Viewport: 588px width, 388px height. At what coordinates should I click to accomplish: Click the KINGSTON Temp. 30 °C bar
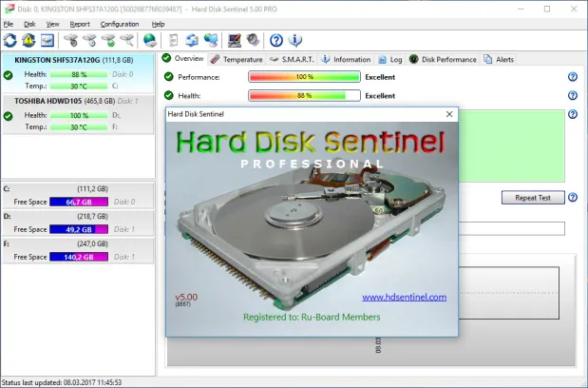coord(79,86)
